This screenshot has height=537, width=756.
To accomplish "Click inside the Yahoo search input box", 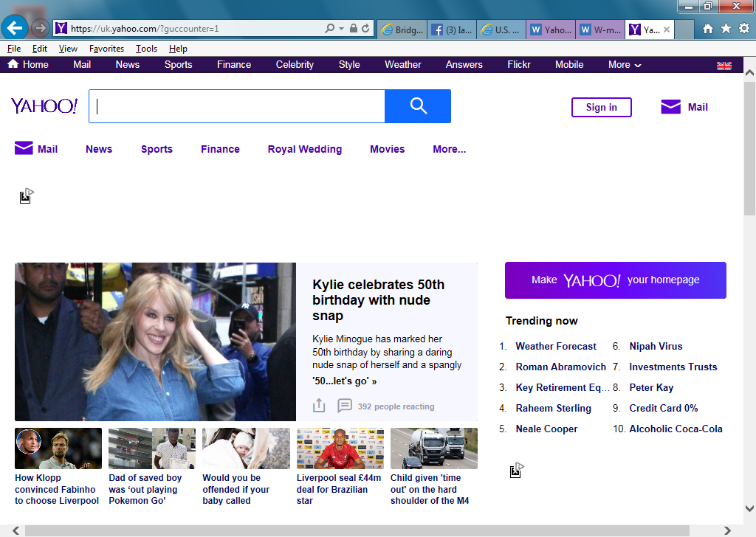I will click(236, 106).
